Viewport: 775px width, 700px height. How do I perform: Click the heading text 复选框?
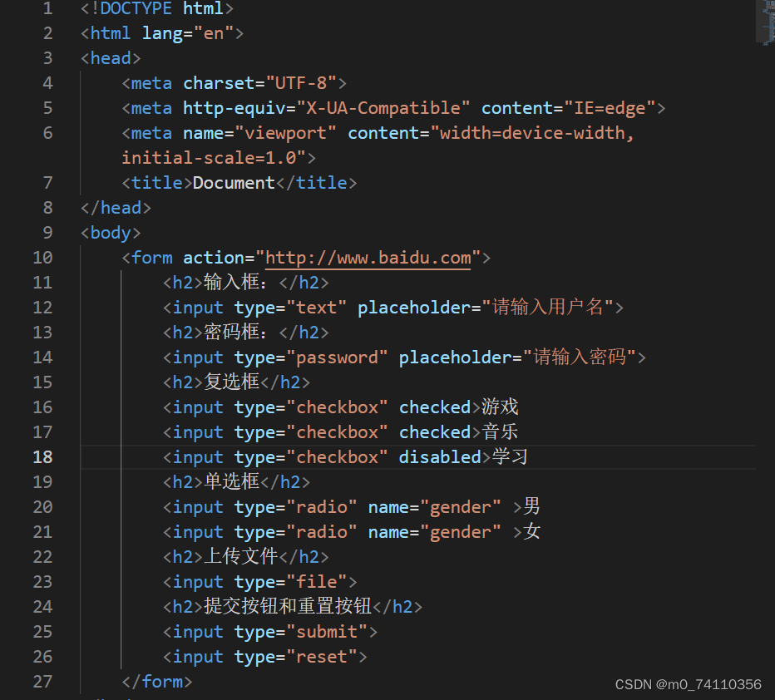pos(232,382)
